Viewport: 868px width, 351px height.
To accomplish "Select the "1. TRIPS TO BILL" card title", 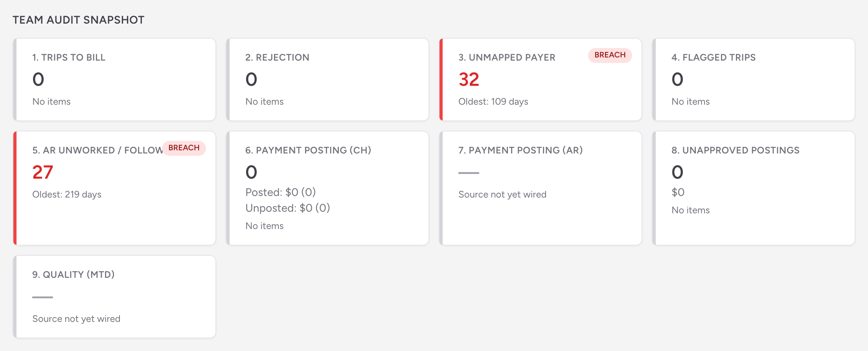I will pyautogui.click(x=69, y=57).
